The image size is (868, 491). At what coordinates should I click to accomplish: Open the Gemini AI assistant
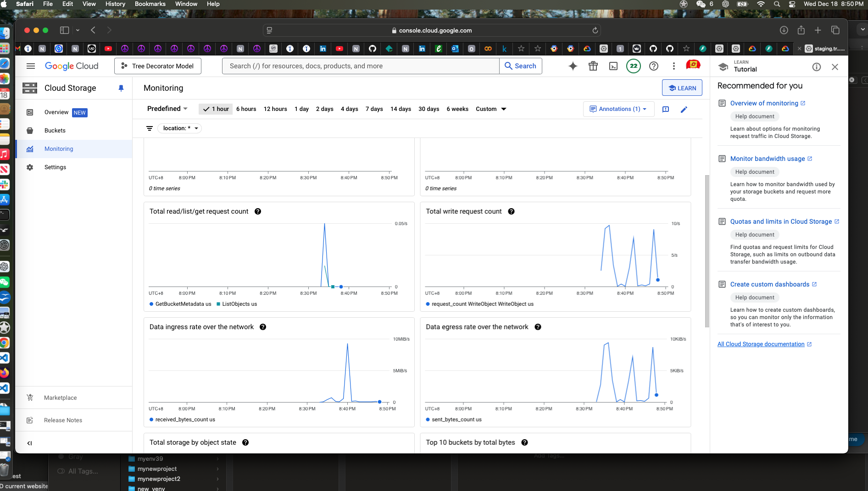[x=573, y=66]
